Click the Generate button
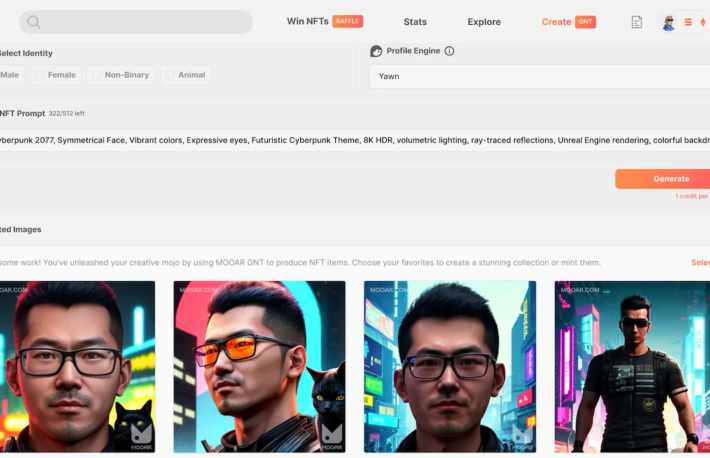 pos(662,179)
